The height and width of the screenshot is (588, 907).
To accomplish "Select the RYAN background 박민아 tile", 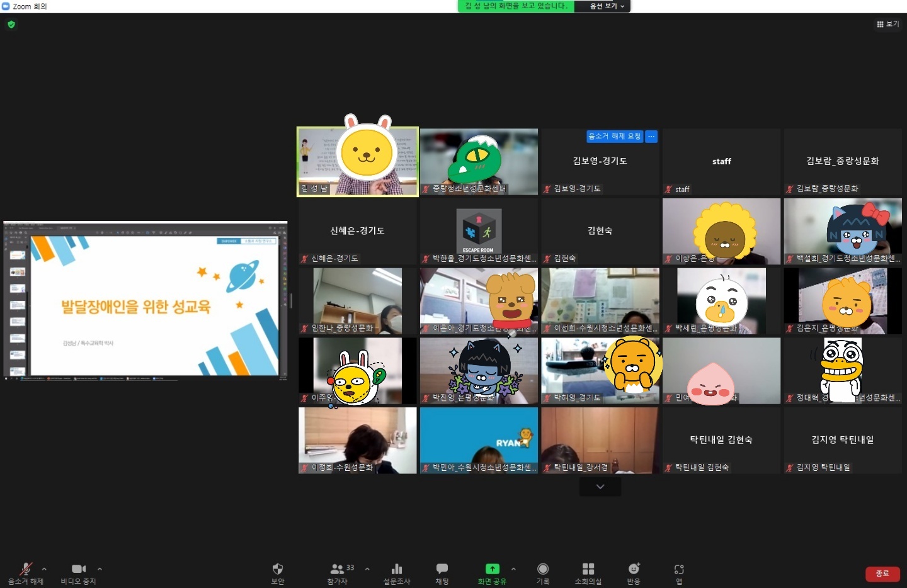I will (x=479, y=441).
